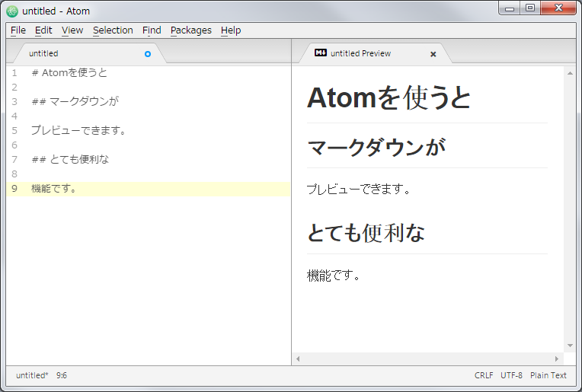Click the untitled* file name in status bar
This screenshot has height=392, width=582.
(x=32, y=375)
